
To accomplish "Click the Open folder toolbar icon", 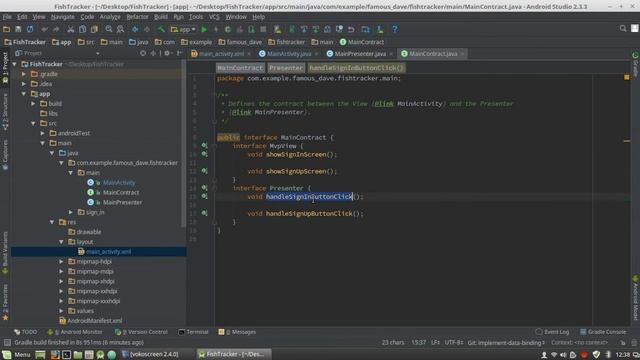I will (x=7, y=29).
